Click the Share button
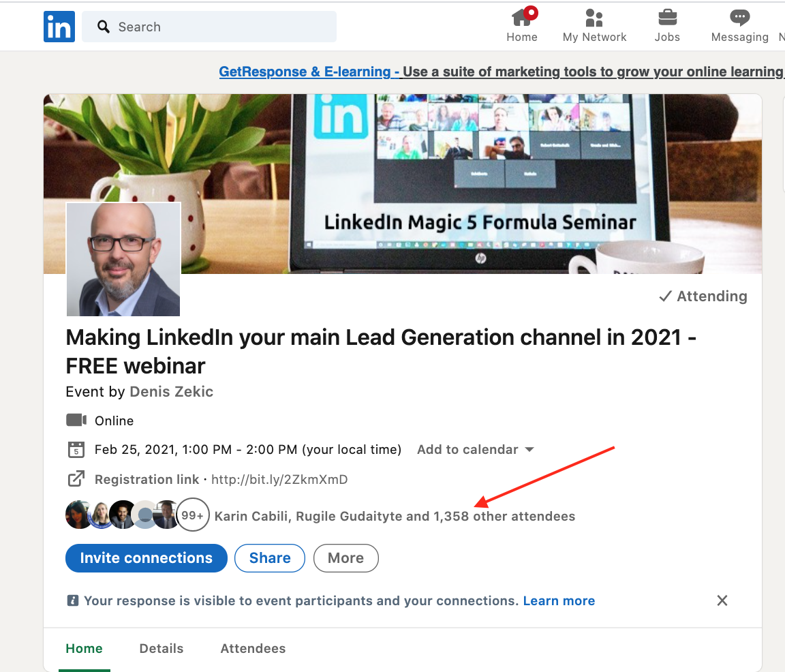 pyautogui.click(x=270, y=558)
